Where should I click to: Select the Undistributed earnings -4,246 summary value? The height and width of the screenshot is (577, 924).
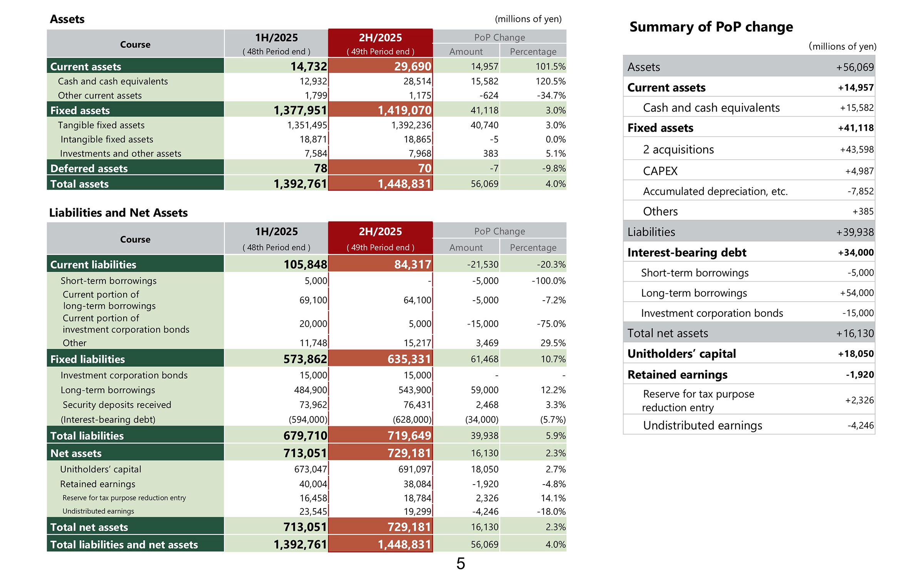pos(860,425)
